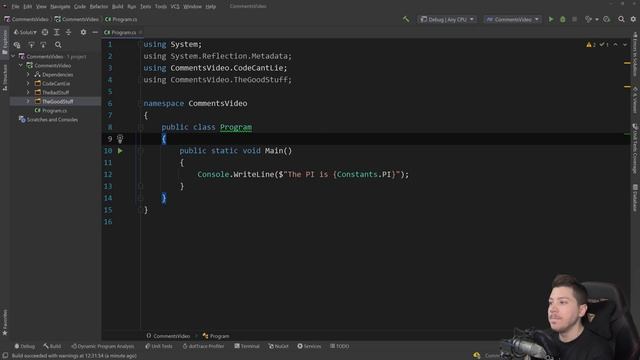Open the Help menu

[211, 7]
